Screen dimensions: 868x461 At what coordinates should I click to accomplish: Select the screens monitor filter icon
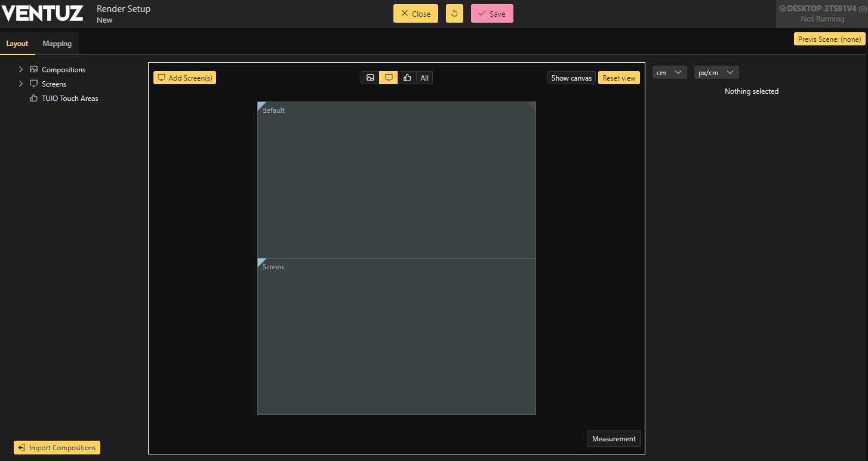click(389, 78)
